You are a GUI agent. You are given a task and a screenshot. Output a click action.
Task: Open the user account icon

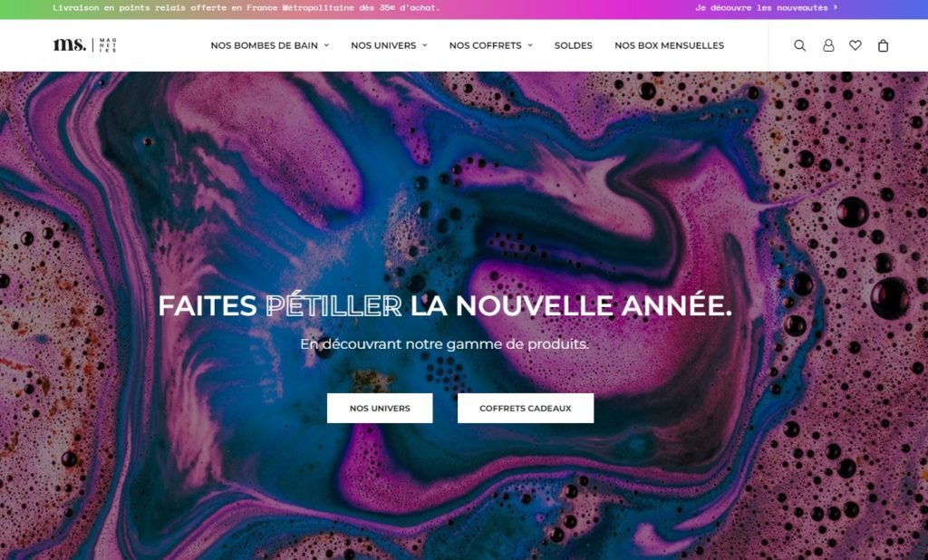click(x=828, y=45)
